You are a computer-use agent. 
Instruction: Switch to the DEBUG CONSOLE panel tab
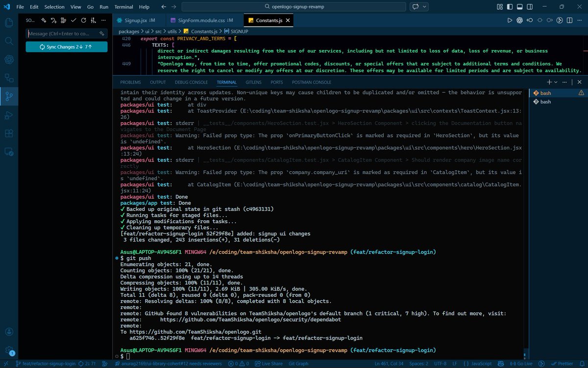[192, 82]
